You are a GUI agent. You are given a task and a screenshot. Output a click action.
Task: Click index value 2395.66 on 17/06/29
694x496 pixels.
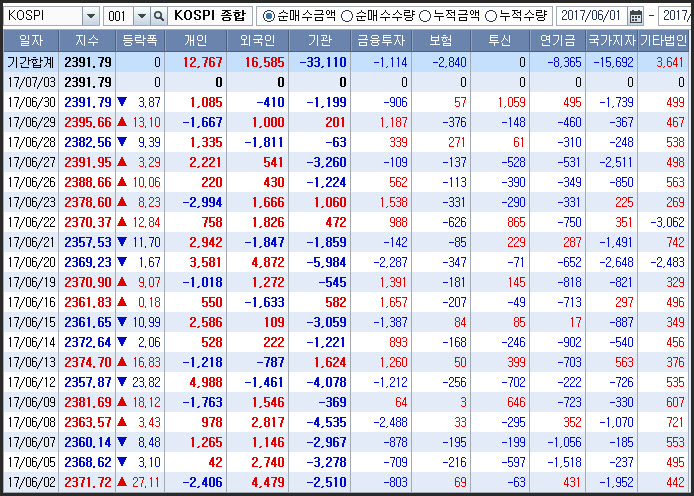(88, 122)
